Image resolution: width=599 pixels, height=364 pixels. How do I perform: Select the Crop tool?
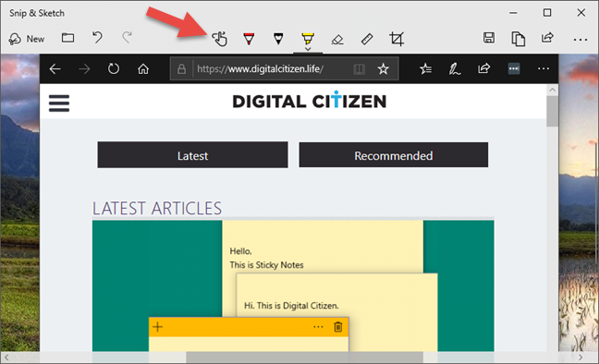click(397, 39)
